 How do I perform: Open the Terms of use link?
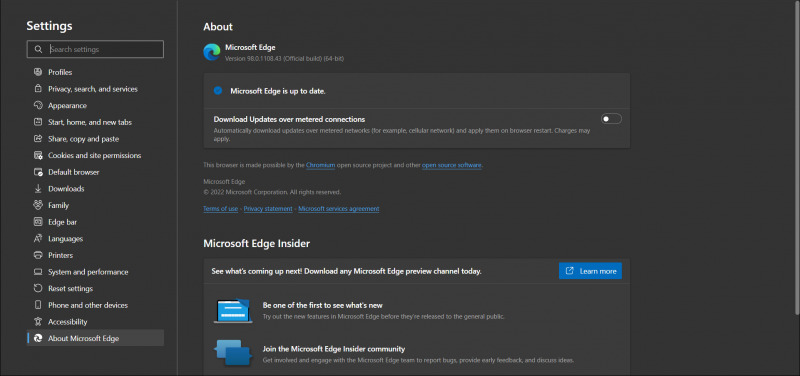click(220, 209)
